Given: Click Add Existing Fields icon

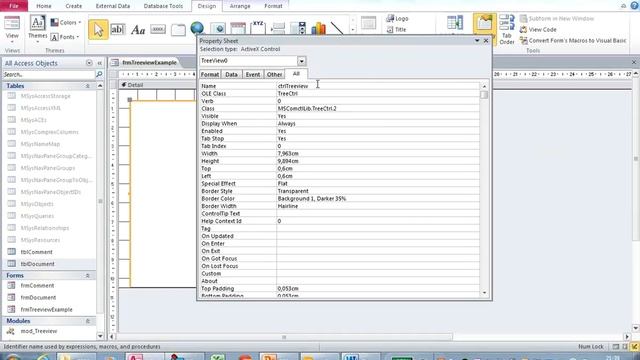Looking at the screenshot, I should pos(455,23).
